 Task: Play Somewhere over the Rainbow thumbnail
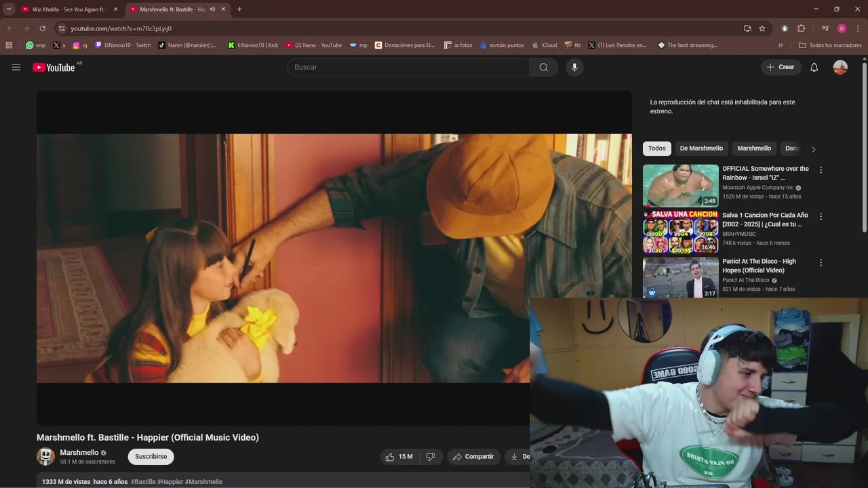coord(680,185)
